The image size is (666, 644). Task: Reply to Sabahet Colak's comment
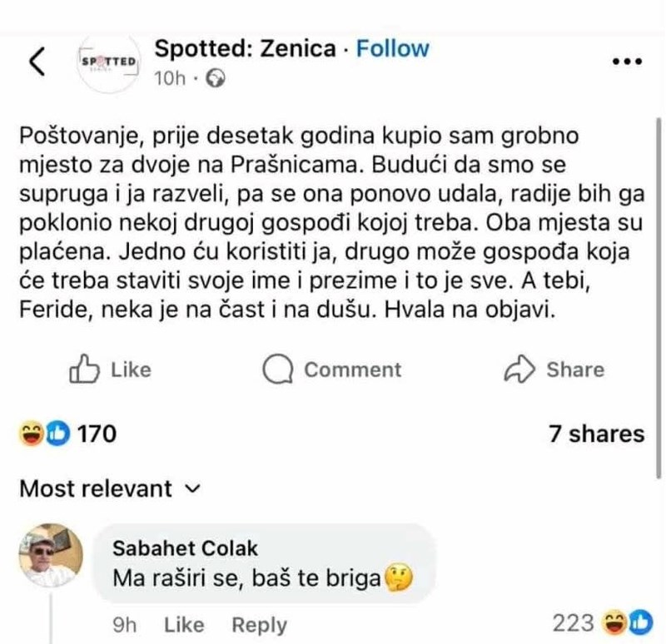tap(259, 624)
